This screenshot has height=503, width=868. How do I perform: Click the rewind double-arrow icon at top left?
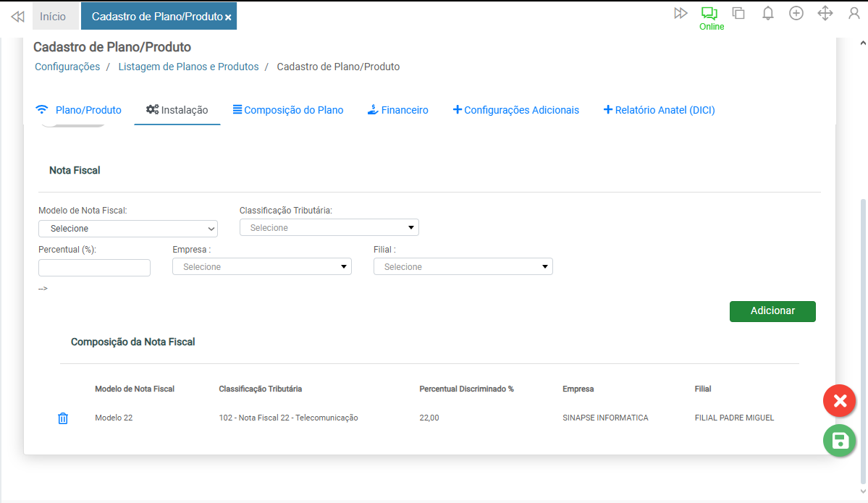point(17,17)
